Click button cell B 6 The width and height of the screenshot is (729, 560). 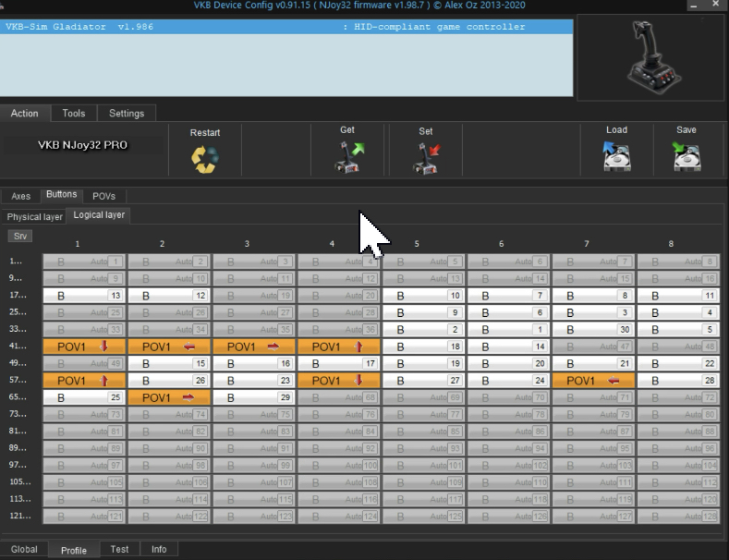point(508,312)
